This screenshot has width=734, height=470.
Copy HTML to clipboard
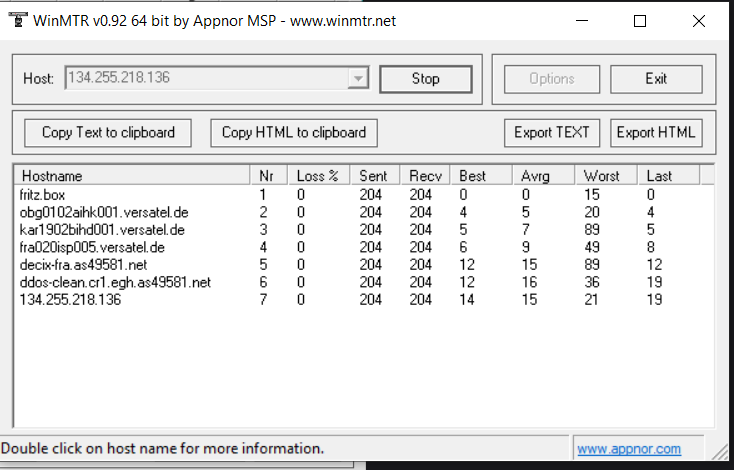293,132
